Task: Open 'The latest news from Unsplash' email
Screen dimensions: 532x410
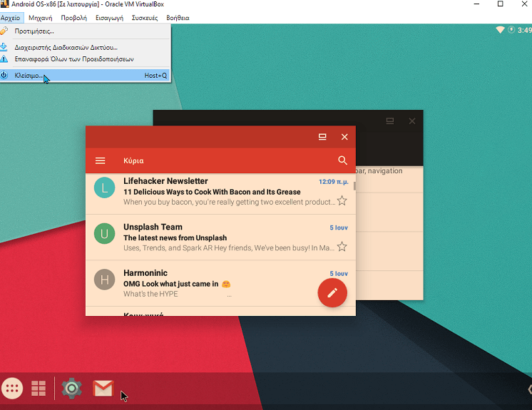Action: coord(220,237)
